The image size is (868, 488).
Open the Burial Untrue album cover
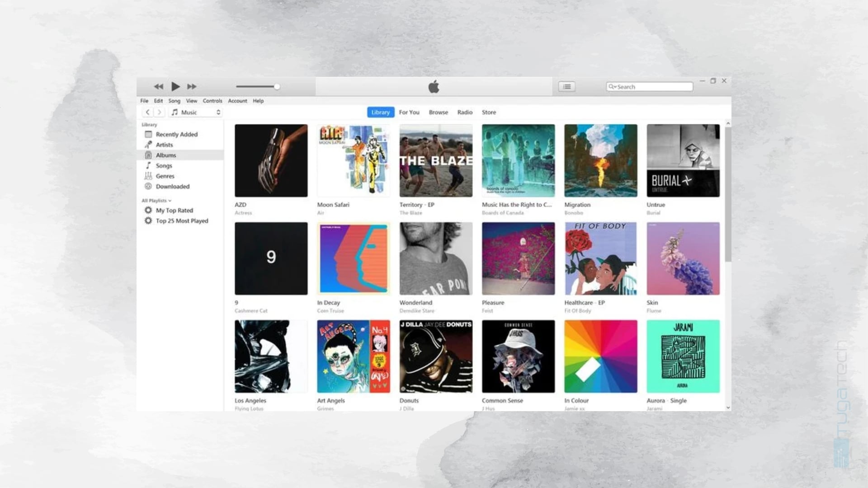pyautogui.click(x=683, y=160)
